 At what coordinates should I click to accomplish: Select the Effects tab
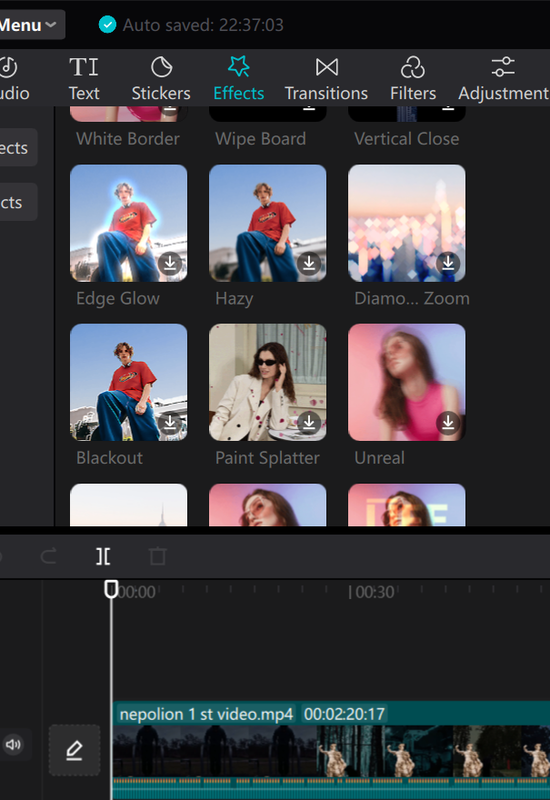point(239,79)
